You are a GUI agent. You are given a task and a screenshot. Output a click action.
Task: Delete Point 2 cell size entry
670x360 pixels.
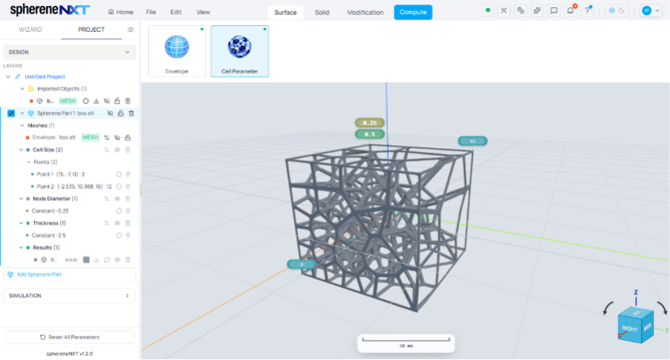(128, 187)
